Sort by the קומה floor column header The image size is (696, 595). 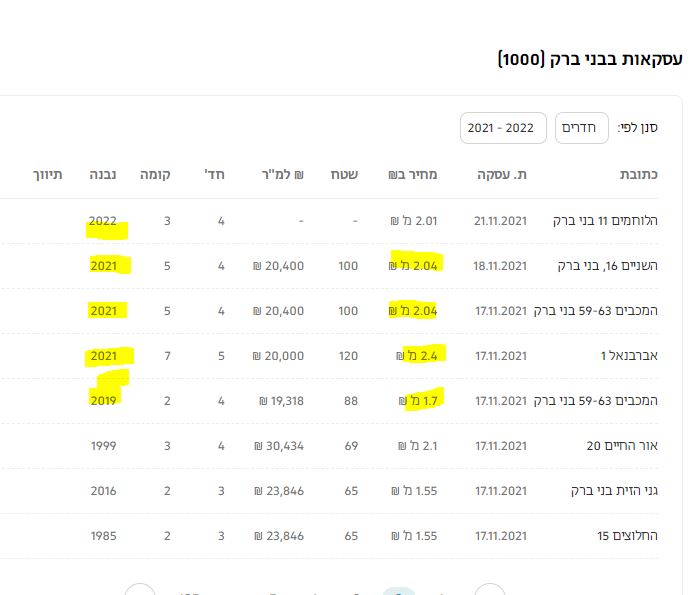155,175
